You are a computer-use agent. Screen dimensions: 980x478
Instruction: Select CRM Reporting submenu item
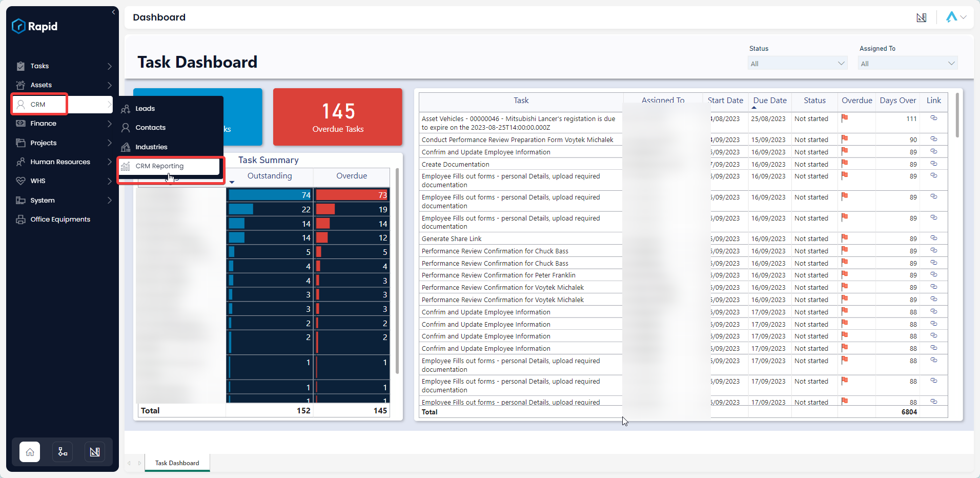(170, 166)
